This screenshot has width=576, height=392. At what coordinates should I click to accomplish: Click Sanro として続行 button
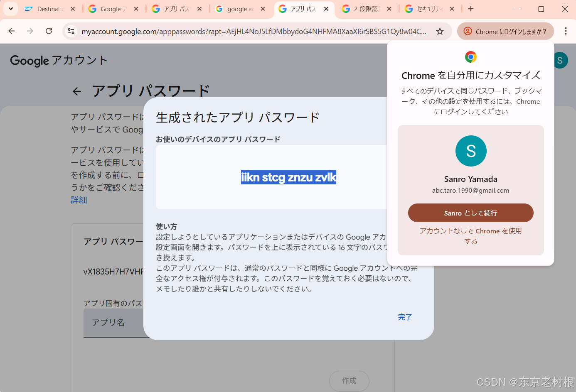[x=471, y=213]
